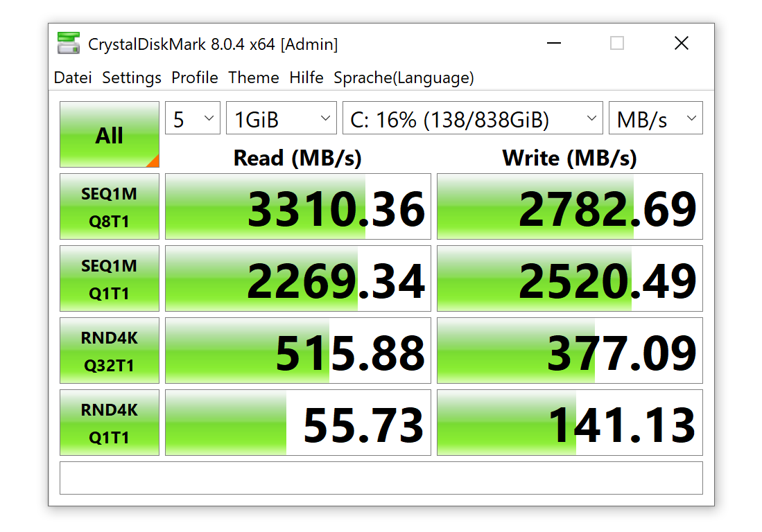The width and height of the screenshot is (762, 532).
Task: Click the SEQ1M Q1T1 read value 2269.34
Action: [x=298, y=278]
